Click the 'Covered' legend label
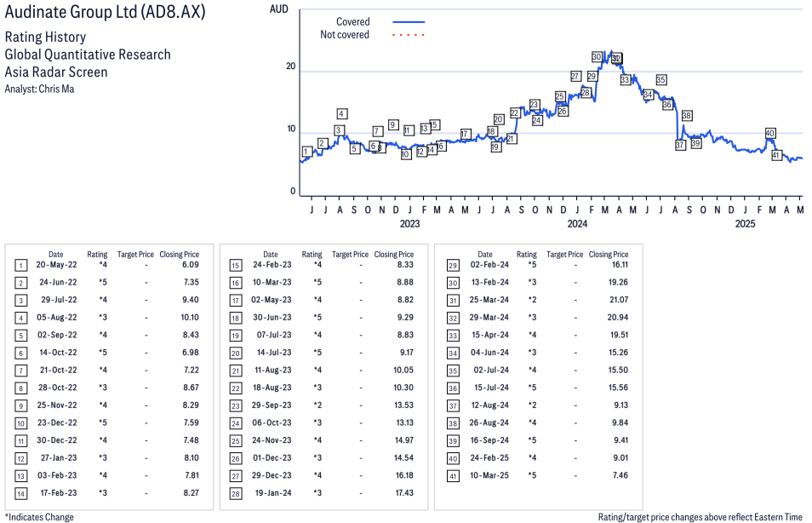The image size is (812, 523). click(x=353, y=22)
